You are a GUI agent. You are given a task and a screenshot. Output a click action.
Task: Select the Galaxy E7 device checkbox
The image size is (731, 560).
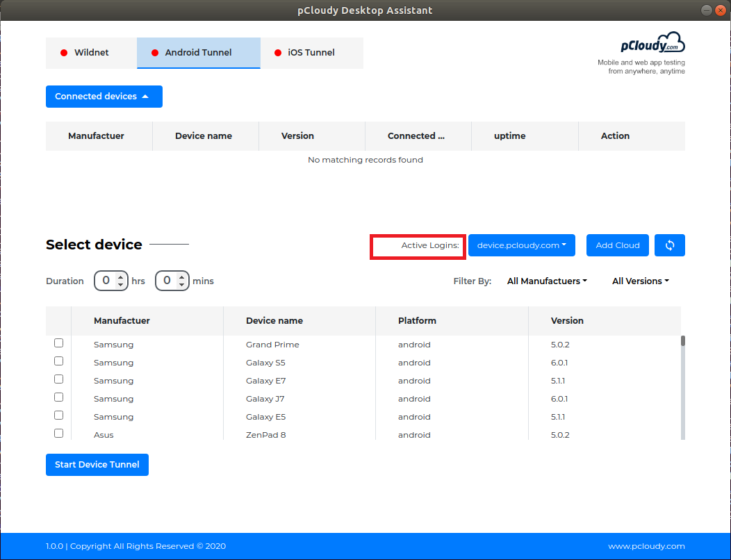59,379
